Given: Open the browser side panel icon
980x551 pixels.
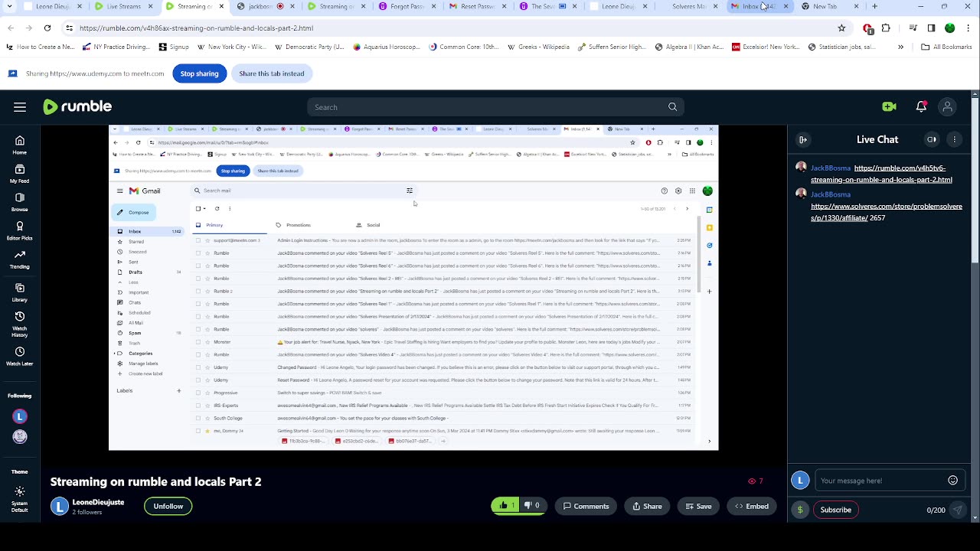Looking at the screenshot, I should pos(931,28).
